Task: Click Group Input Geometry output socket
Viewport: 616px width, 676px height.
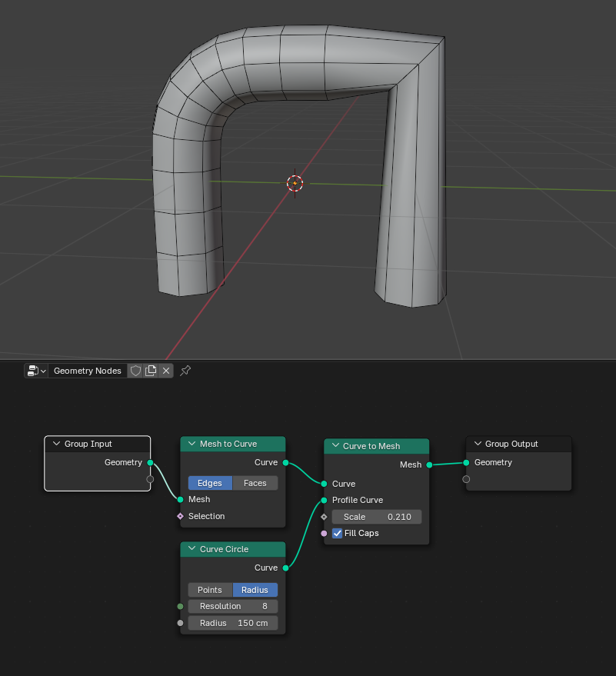Action: tap(150, 463)
